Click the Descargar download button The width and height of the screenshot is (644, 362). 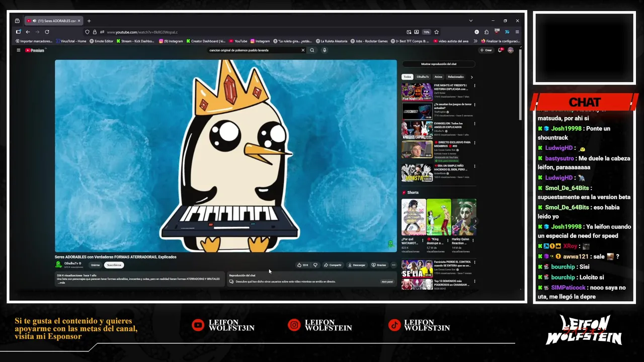click(x=356, y=265)
